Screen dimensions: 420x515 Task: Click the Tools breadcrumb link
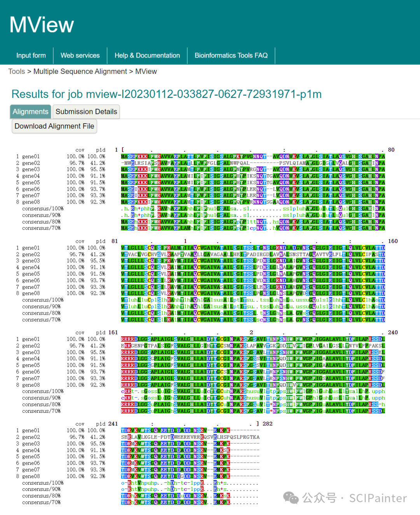tap(16, 72)
